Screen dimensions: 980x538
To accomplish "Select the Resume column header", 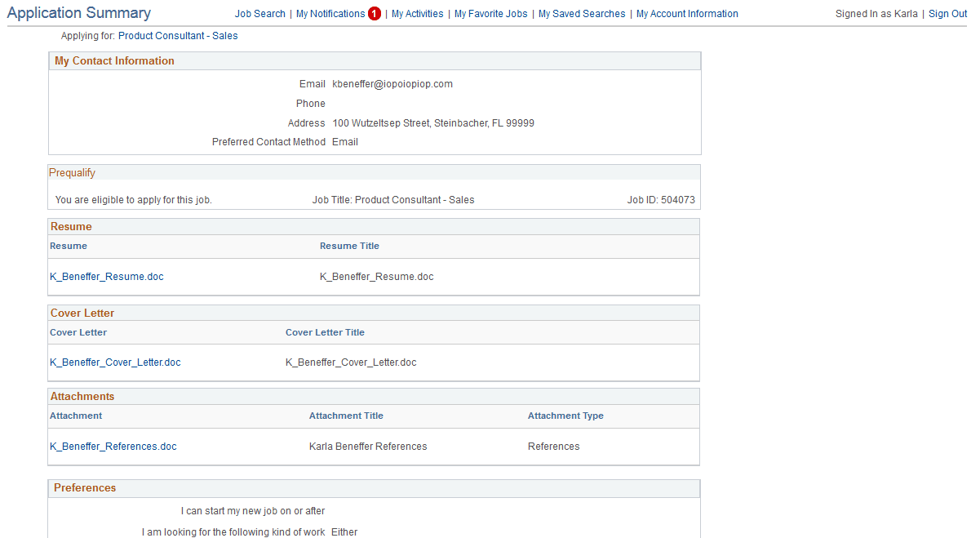I will pos(69,246).
